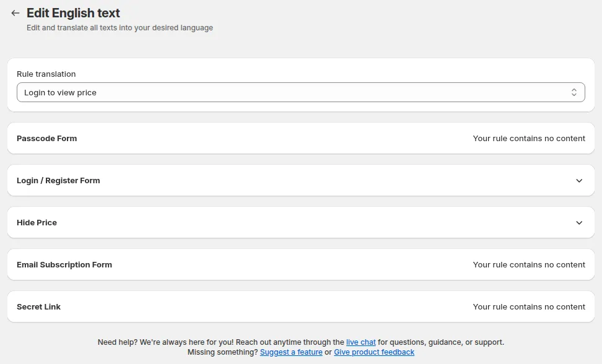The height and width of the screenshot is (364, 602).
Task: Select the Secret Link heading
Action: [x=39, y=307]
